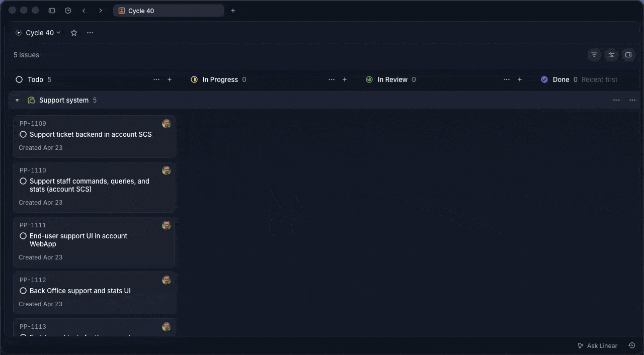Change ordering via Recent first
This screenshot has height=355, width=644.
click(x=599, y=79)
